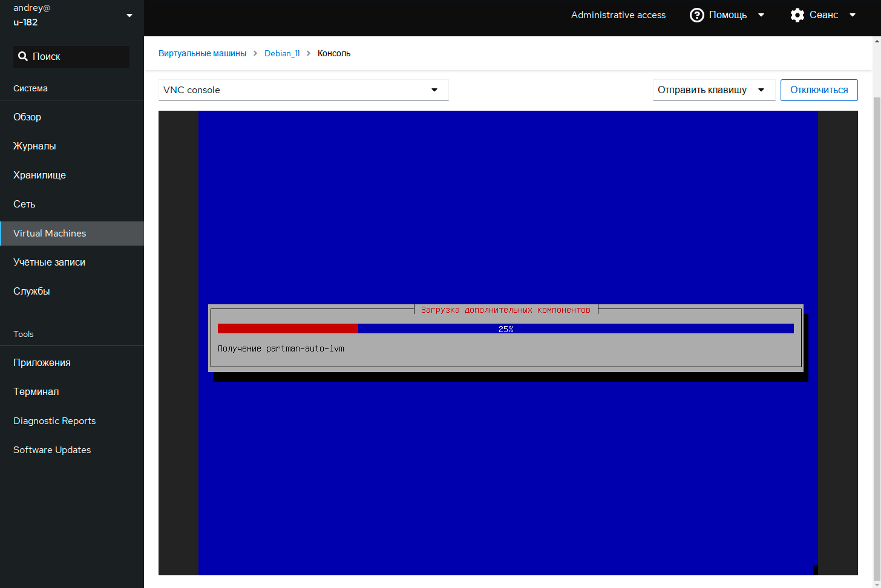Open the Терминал tool
The height and width of the screenshot is (588, 881).
[x=36, y=391]
